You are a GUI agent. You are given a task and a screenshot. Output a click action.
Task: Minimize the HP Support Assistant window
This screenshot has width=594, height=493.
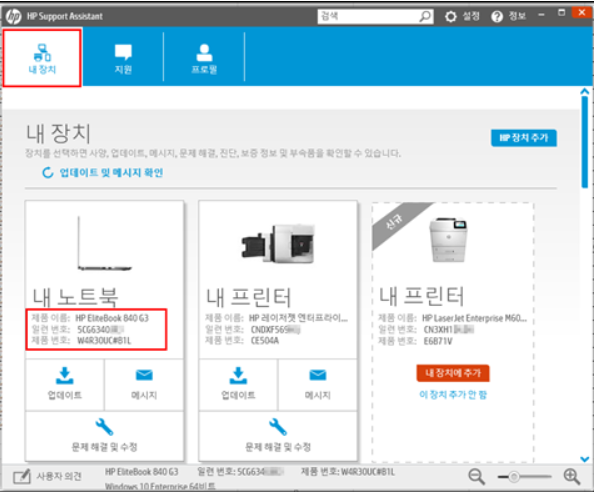coord(541,14)
